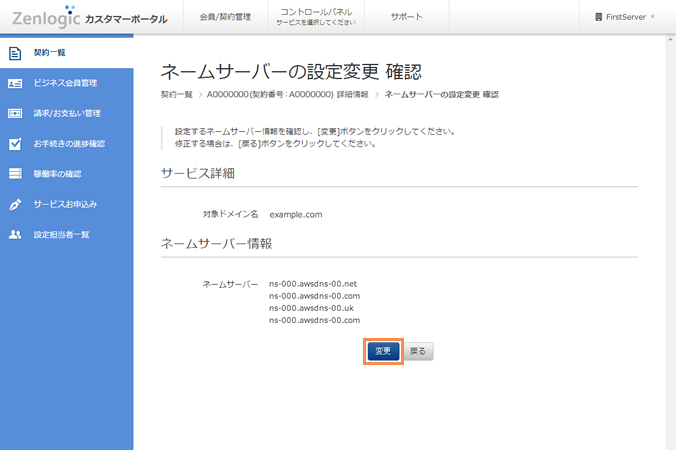676x450 pixels.
Task: Click the example.com domain name text
Action: click(x=296, y=214)
